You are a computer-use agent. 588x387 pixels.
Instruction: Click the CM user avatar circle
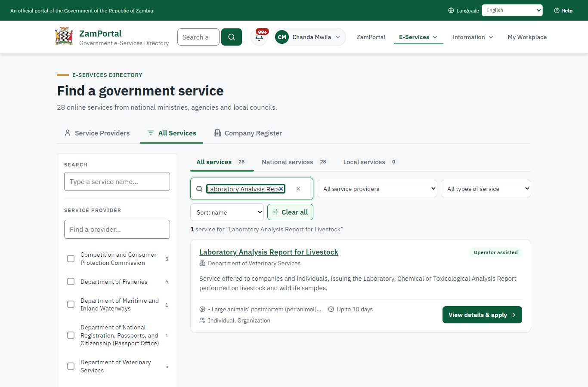(x=282, y=37)
